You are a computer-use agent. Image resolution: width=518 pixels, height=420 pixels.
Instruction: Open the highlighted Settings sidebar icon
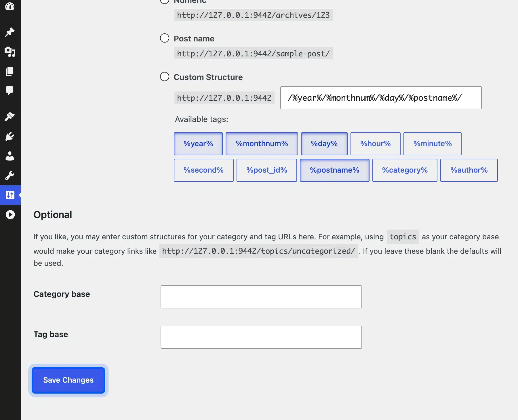(x=10, y=195)
